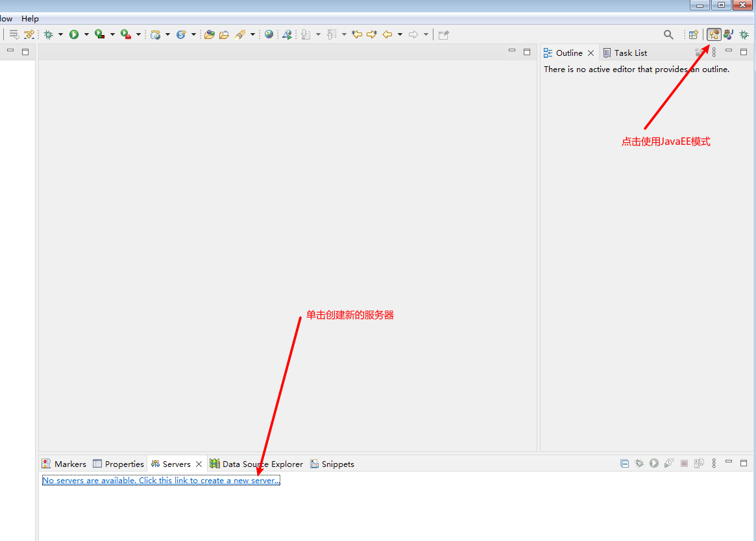This screenshot has width=756, height=541.
Task: Click the Launch Web Services Explorer icon
Action: [x=287, y=34]
